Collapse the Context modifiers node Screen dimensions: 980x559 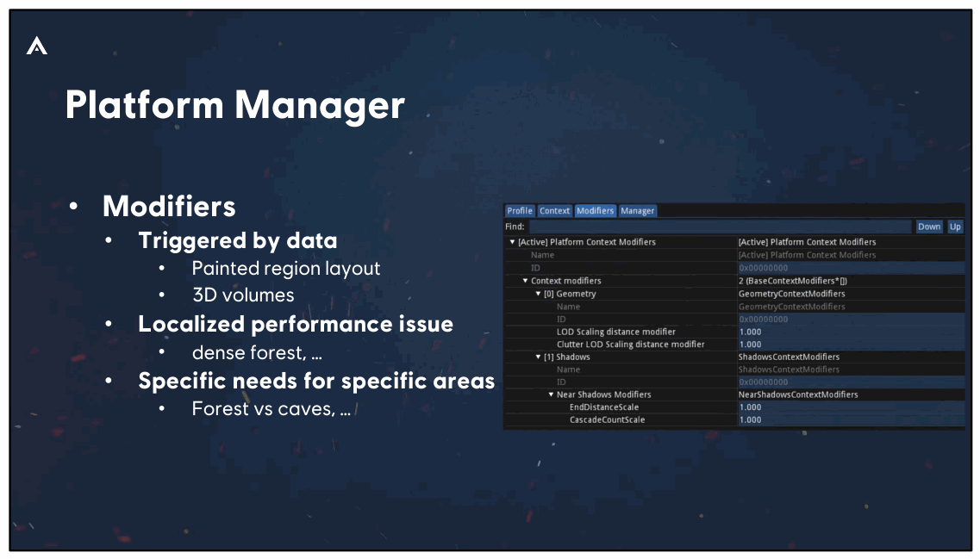525,281
